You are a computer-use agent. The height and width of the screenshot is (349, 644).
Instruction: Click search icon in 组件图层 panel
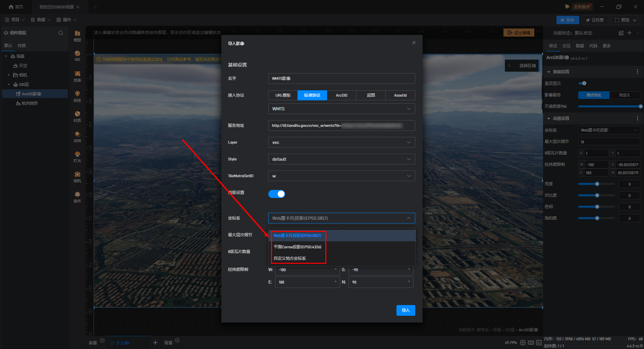point(61,33)
